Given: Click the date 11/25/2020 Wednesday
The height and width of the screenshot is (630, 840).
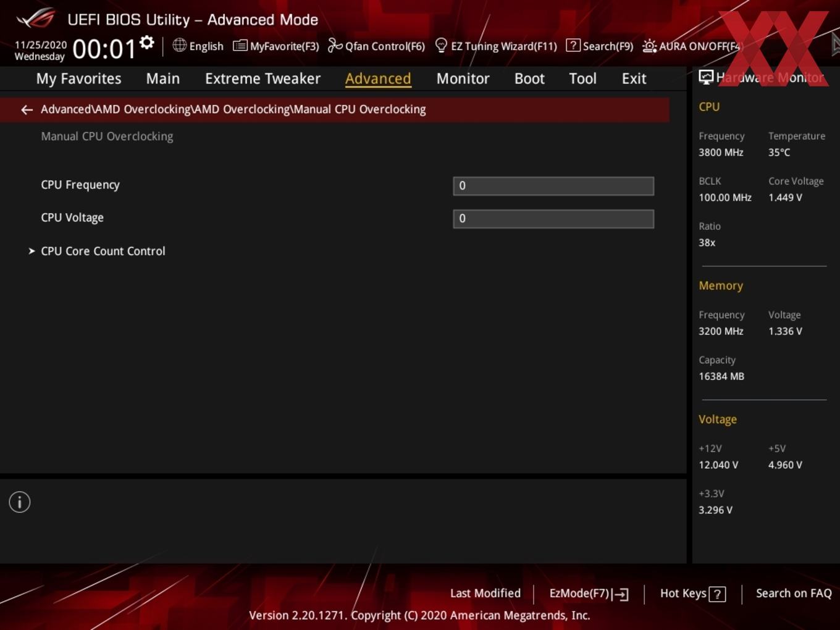Looking at the screenshot, I should pyautogui.click(x=40, y=51).
